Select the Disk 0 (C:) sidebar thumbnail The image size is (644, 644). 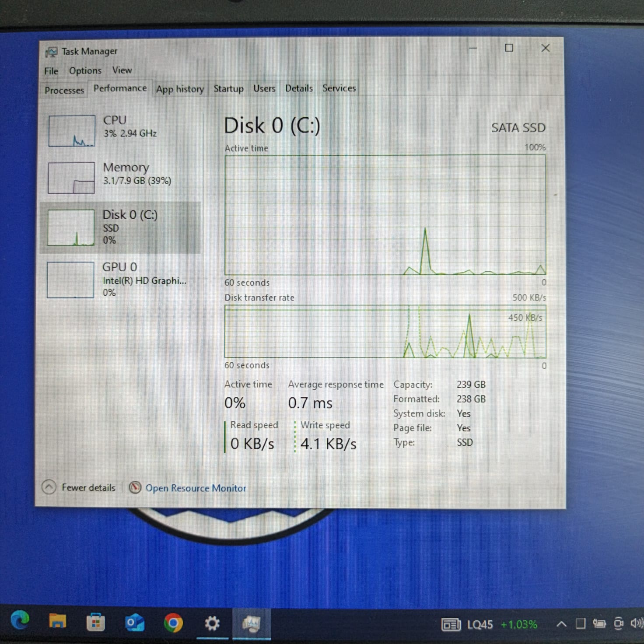(71, 227)
